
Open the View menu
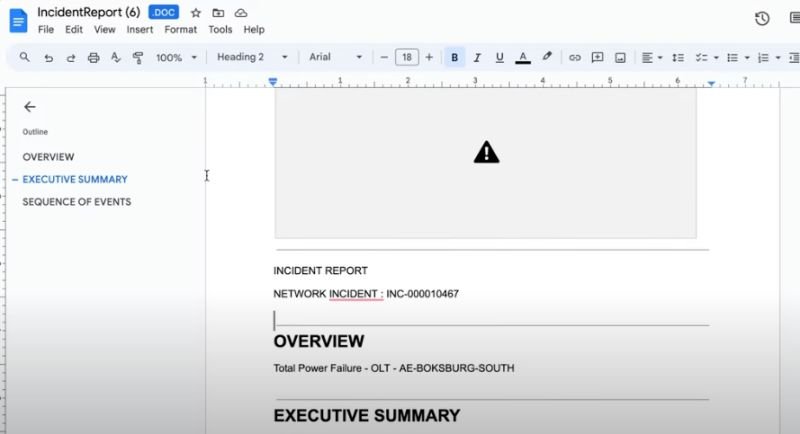coord(105,30)
